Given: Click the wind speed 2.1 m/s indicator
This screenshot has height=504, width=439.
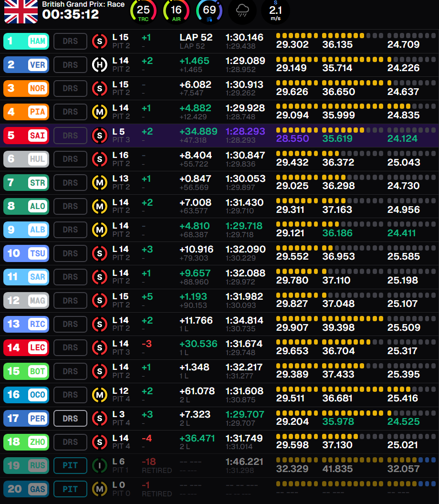Looking at the screenshot, I should point(275,11).
